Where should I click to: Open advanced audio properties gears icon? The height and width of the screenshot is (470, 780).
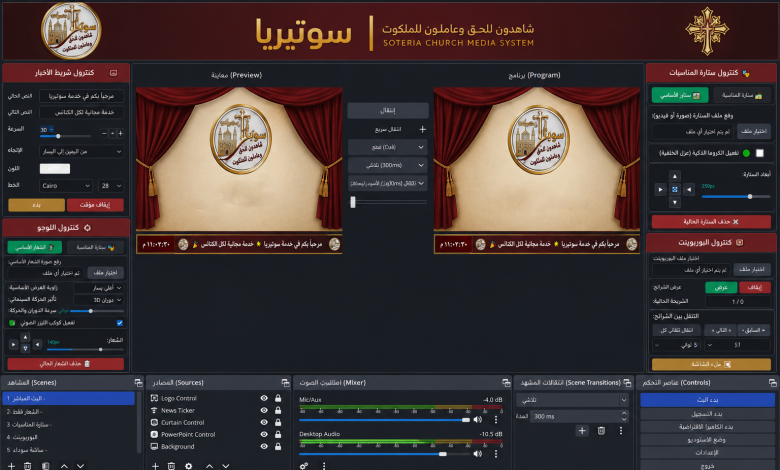304,466
